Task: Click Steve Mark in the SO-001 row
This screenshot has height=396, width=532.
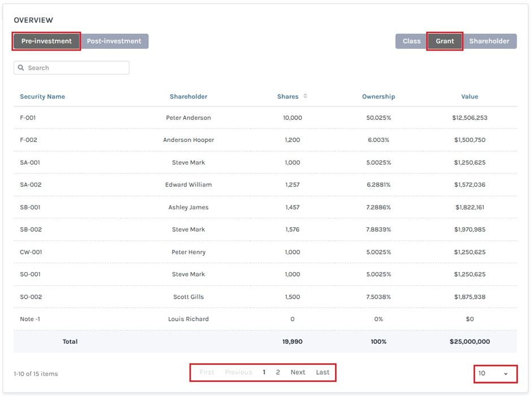Action: [x=188, y=274]
